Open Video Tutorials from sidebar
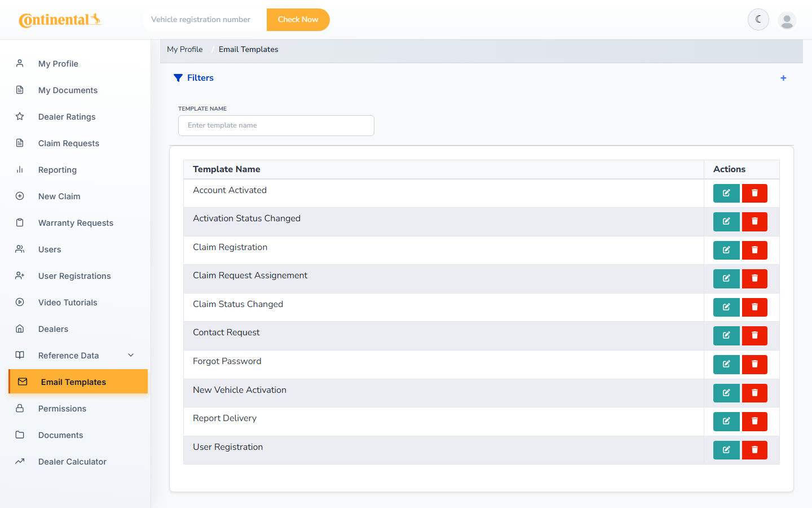 coord(76,303)
